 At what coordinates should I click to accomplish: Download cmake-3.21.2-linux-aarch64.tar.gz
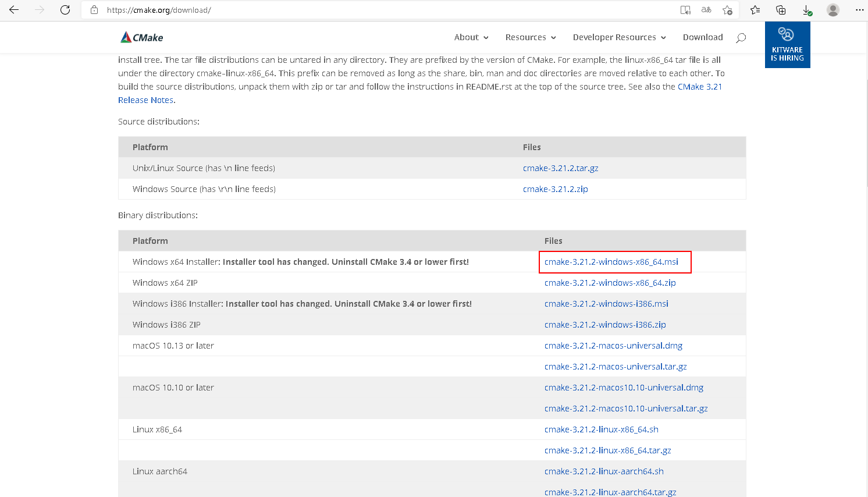click(610, 492)
